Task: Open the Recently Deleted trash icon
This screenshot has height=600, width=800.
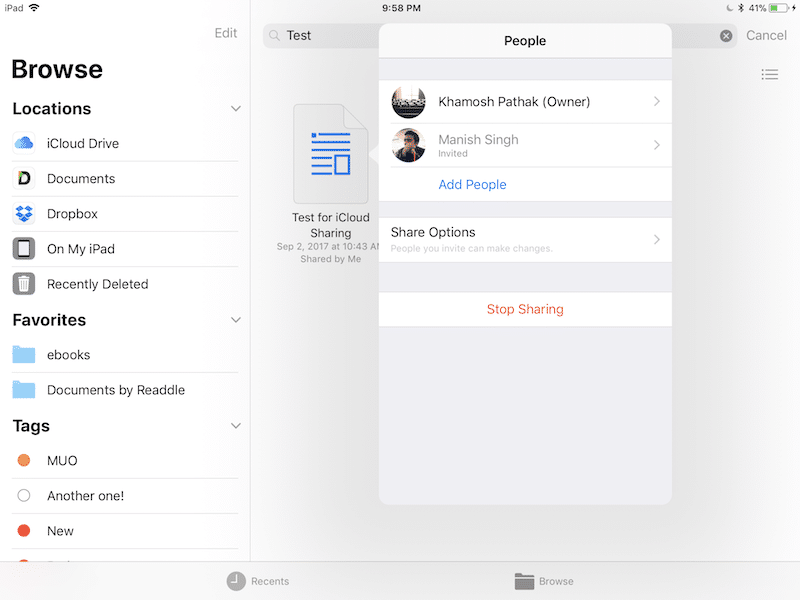Action: (24, 284)
